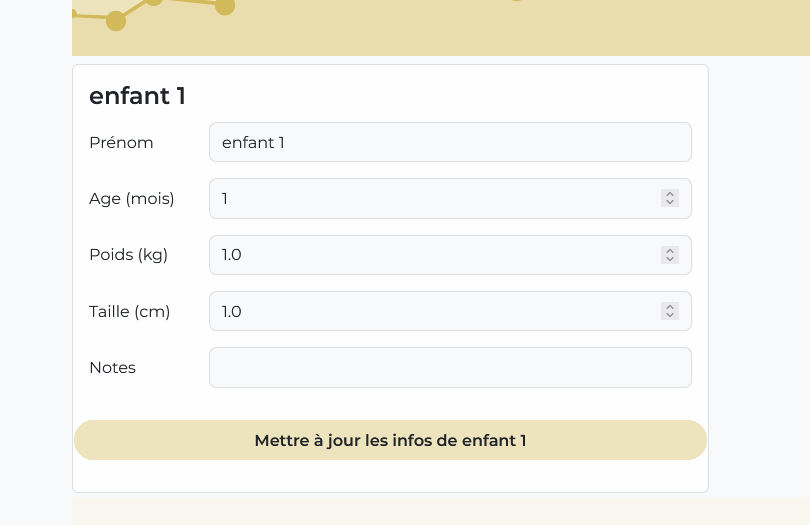Click inside the Age (mois) number field

coord(430,198)
